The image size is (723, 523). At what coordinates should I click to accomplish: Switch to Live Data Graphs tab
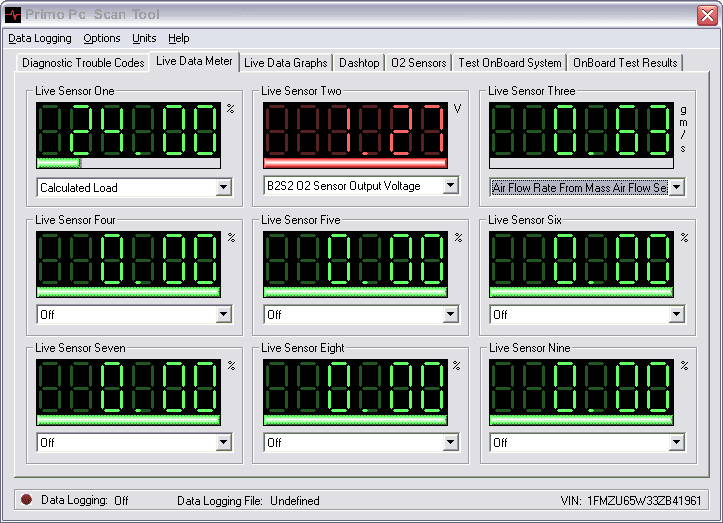pos(285,63)
